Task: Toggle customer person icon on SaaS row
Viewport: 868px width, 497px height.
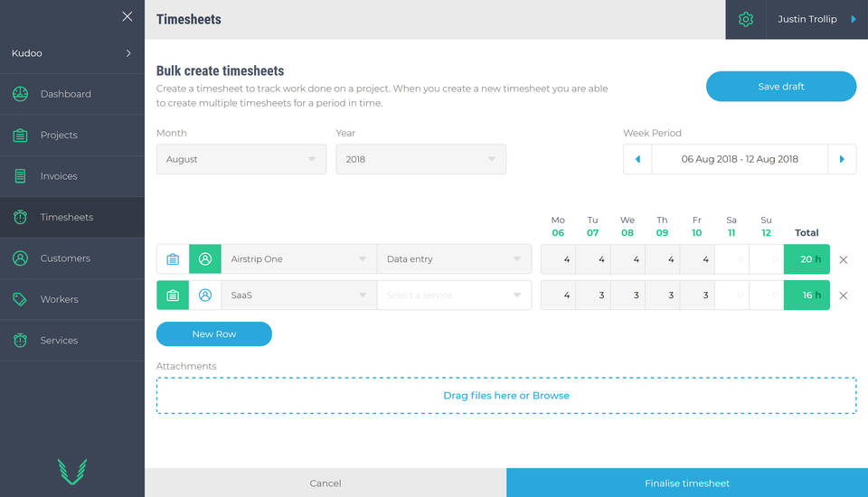Action: (x=205, y=295)
